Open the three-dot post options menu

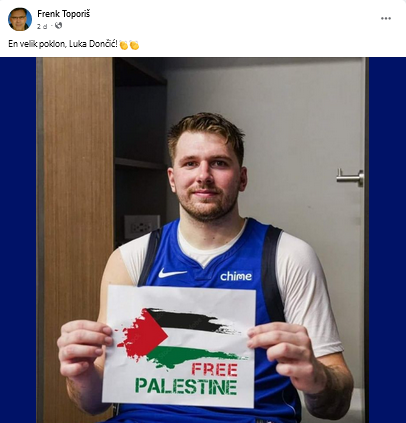pyautogui.click(x=386, y=19)
